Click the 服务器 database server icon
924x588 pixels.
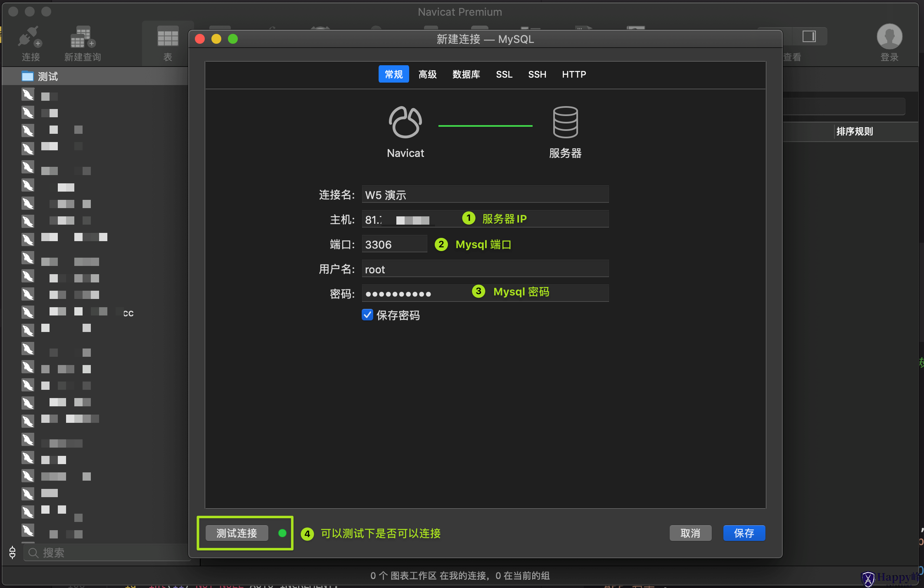(x=565, y=122)
